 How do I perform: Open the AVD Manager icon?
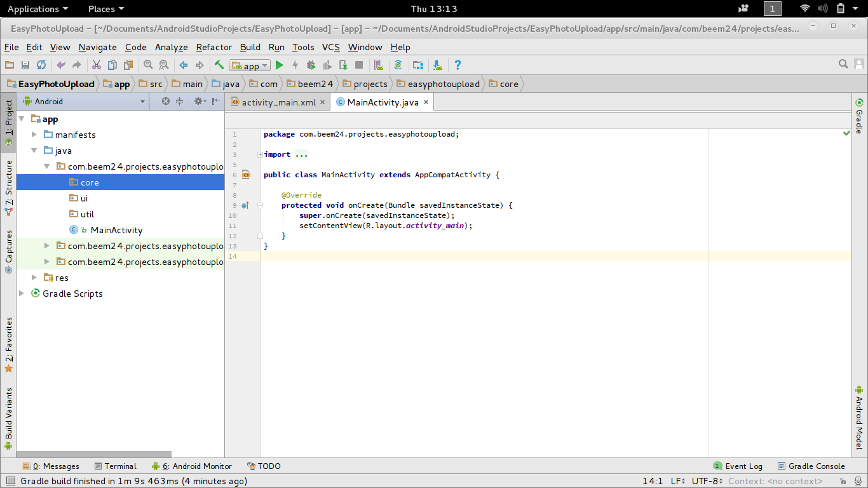click(379, 65)
